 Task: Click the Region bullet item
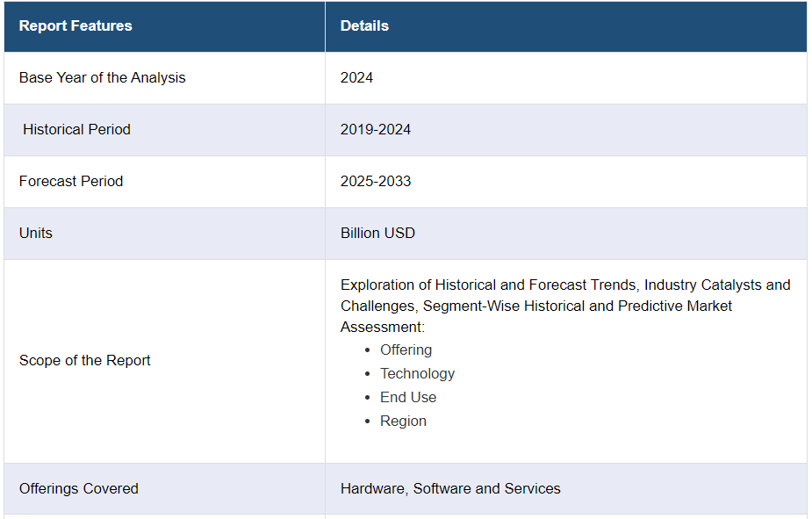[x=403, y=421]
